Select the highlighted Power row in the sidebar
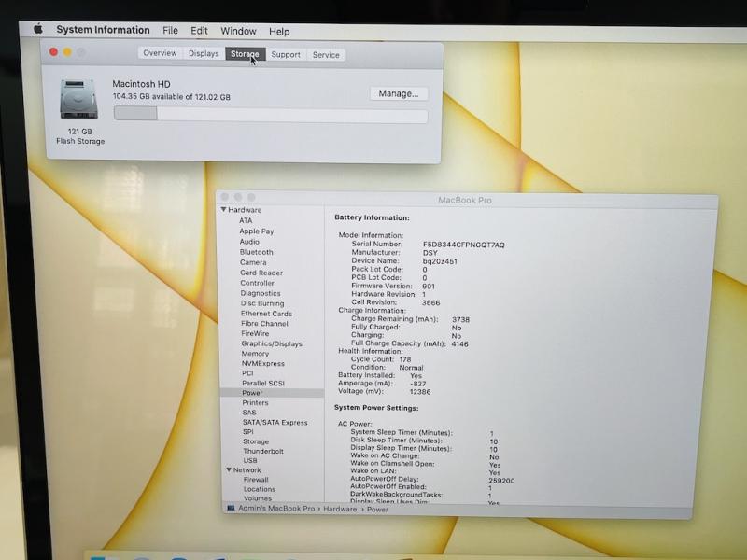 tap(272, 393)
